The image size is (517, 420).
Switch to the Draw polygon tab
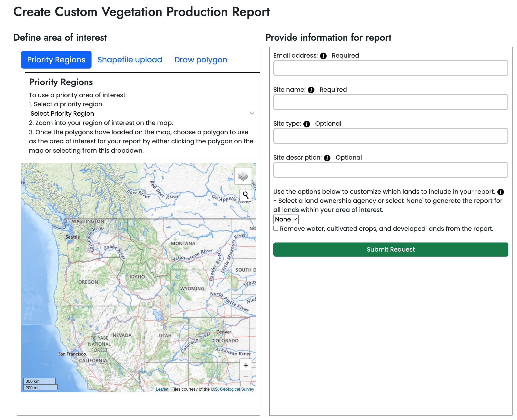click(x=200, y=60)
